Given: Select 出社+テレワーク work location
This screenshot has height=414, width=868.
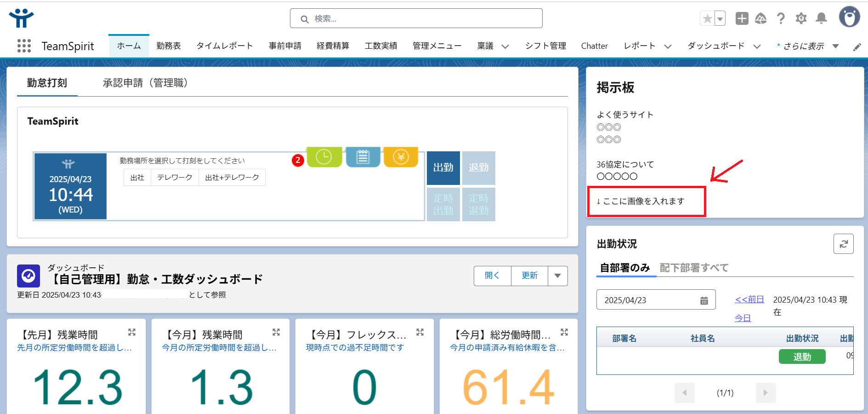Looking at the screenshot, I should click(232, 178).
